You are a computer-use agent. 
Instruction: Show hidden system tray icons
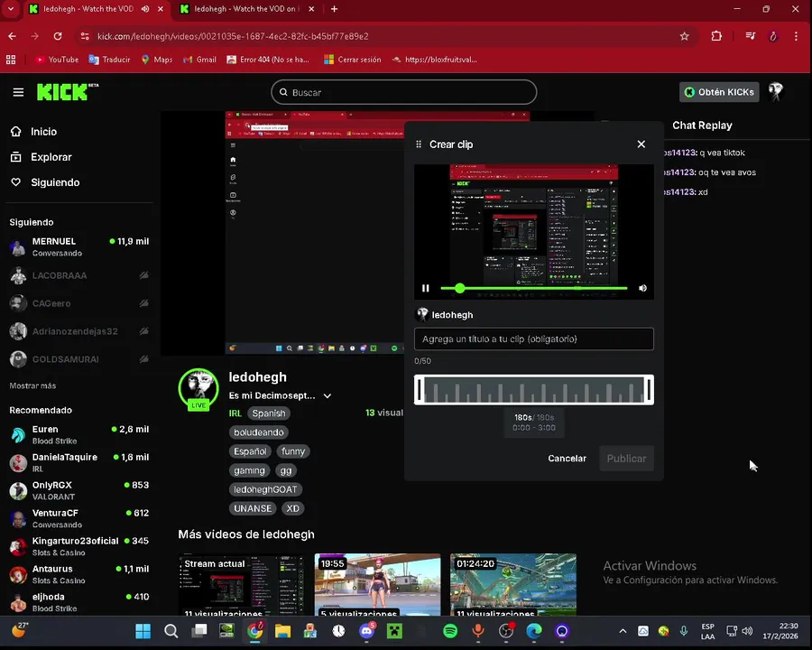pyautogui.click(x=623, y=631)
